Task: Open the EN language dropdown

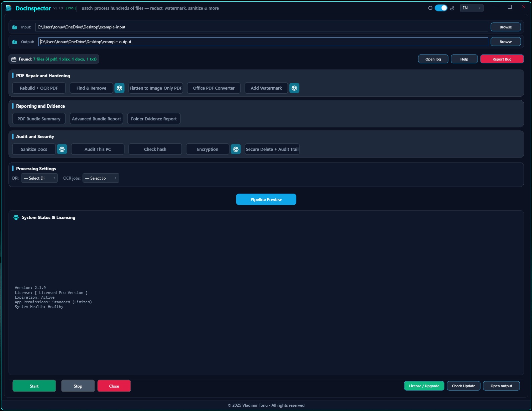Action: 472,8
